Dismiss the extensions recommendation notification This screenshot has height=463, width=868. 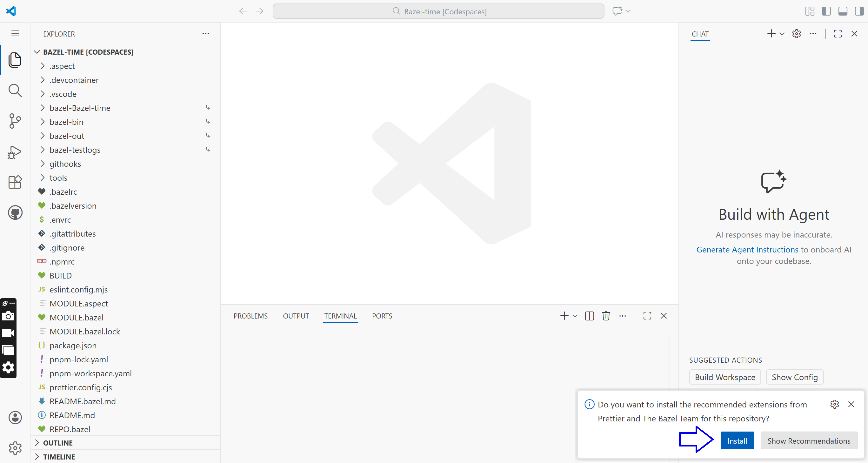coord(851,404)
